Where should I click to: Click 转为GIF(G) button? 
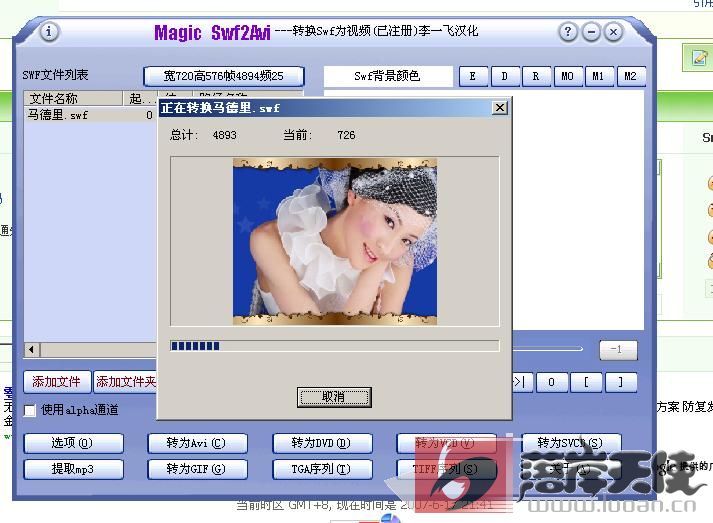197,469
